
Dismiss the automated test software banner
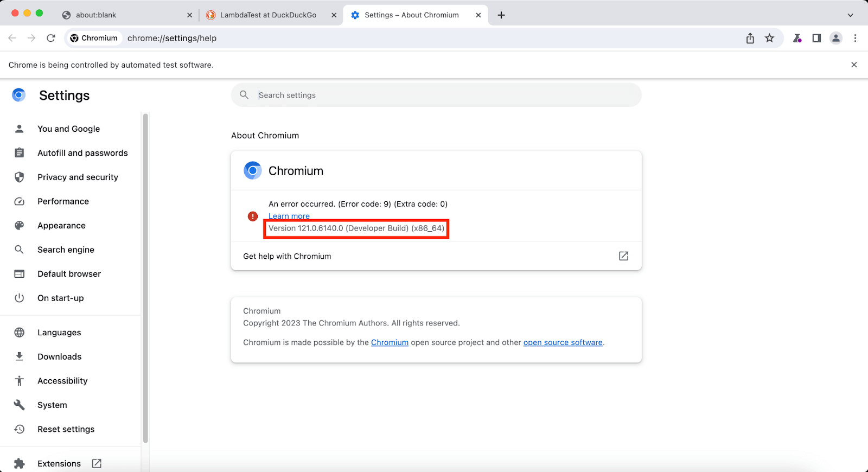854,65
